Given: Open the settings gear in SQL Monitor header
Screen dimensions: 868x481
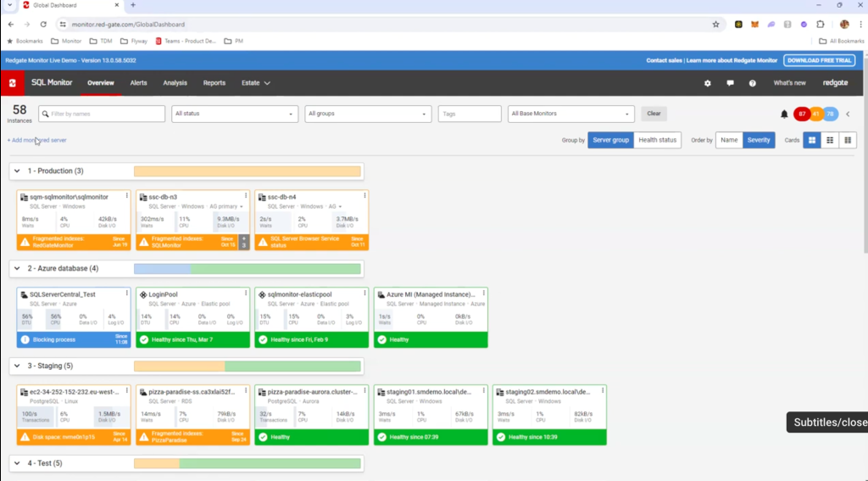Looking at the screenshot, I should click(708, 83).
